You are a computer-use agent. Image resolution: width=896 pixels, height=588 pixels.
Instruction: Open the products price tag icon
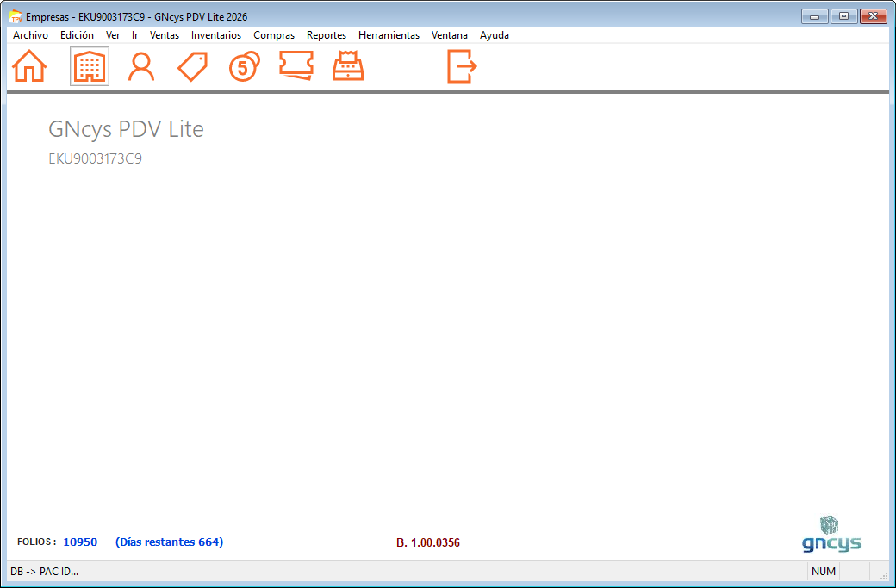(x=193, y=67)
